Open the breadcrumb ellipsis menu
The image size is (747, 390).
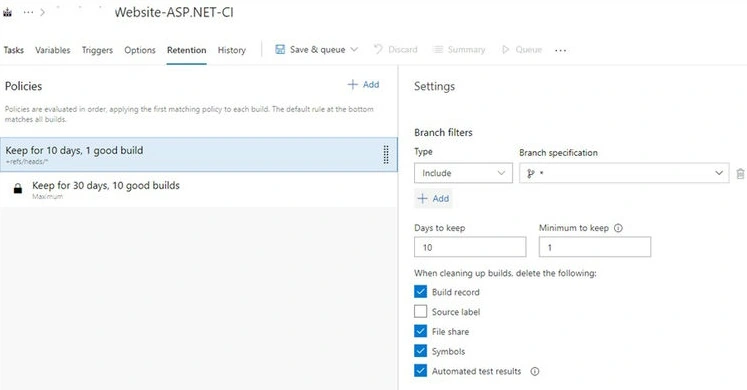pos(29,12)
